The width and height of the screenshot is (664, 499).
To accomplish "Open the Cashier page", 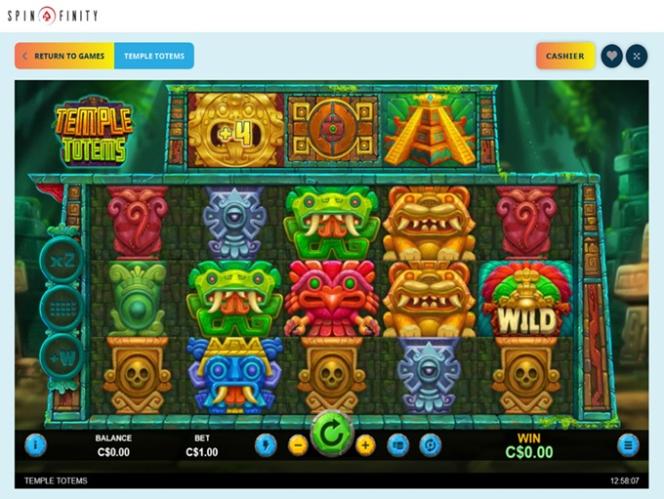I will [x=565, y=56].
